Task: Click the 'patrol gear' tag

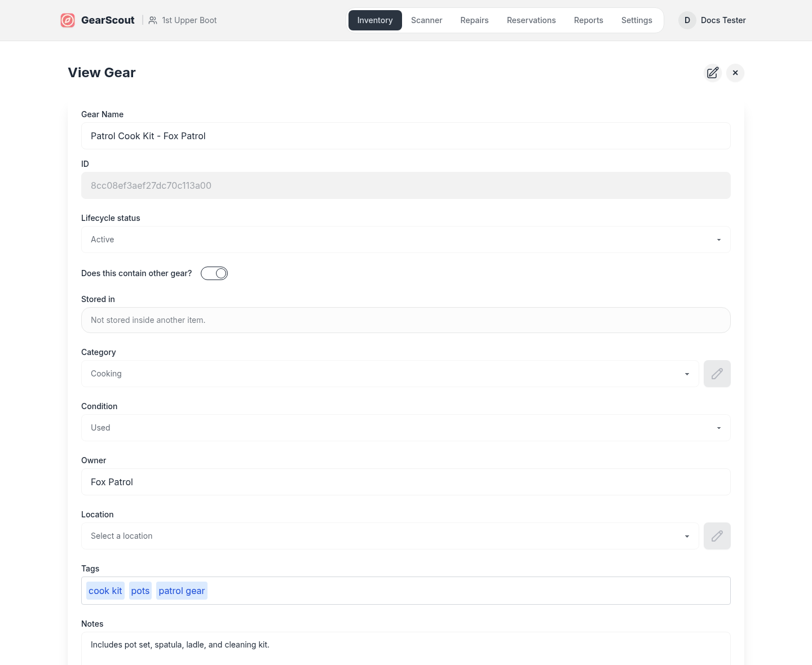Action: (182, 591)
